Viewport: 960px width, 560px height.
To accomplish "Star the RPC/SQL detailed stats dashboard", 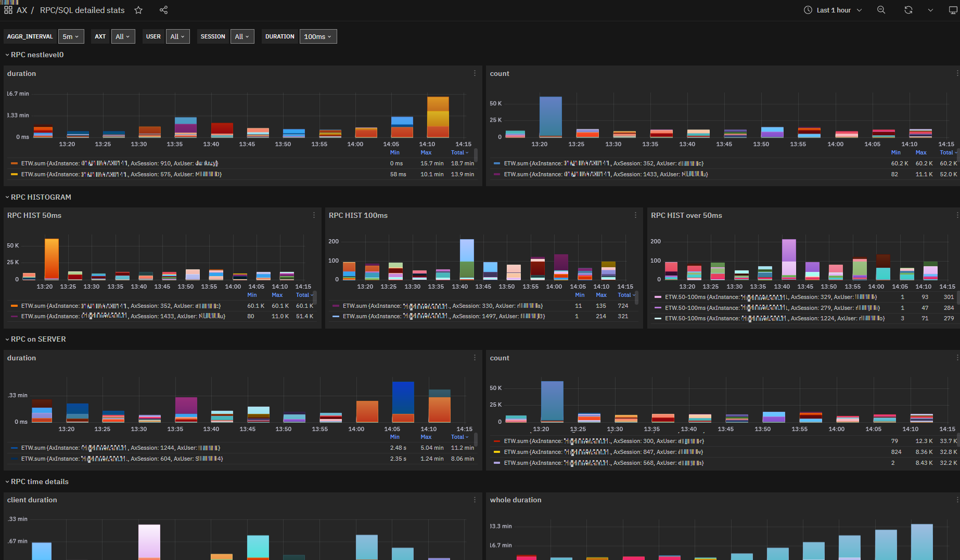I will pyautogui.click(x=138, y=10).
